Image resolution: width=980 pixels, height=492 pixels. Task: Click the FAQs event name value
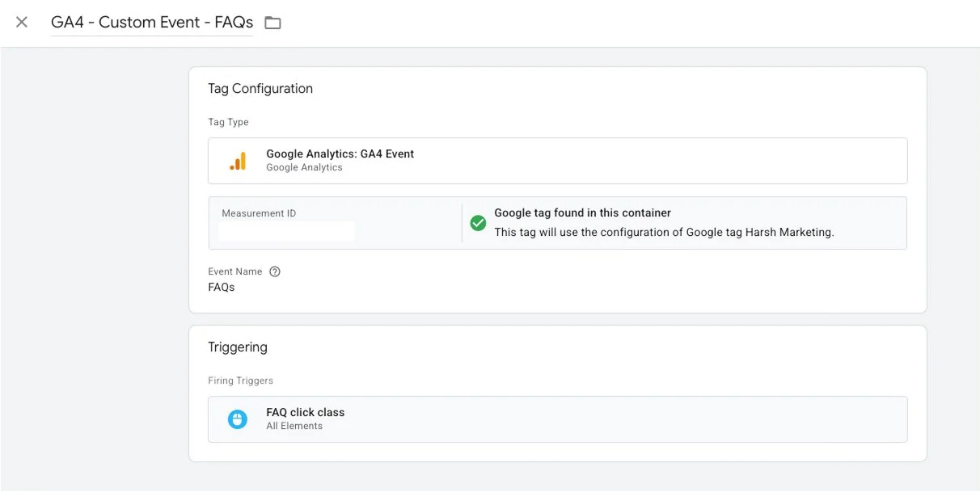(222, 287)
